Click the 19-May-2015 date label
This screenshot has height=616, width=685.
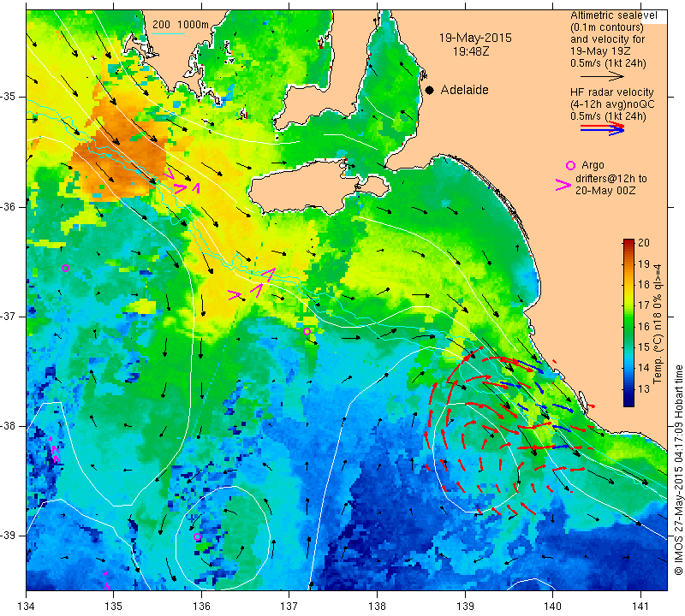click(x=475, y=38)
